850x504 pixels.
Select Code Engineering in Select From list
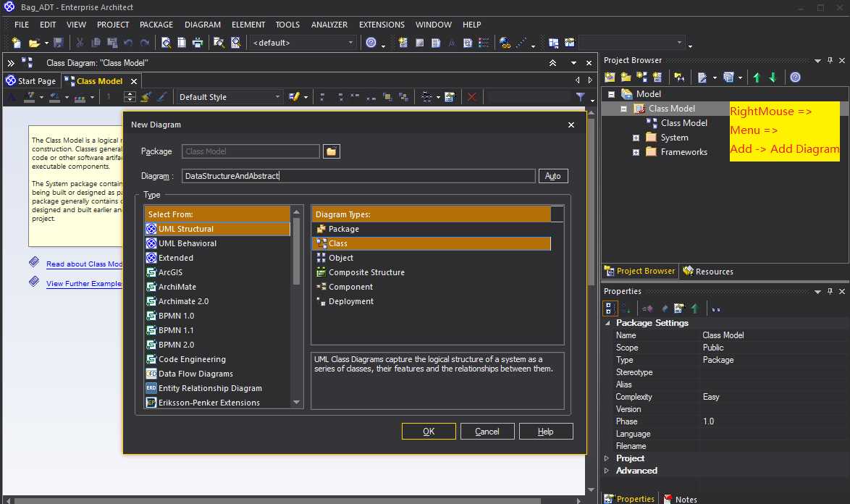(x=217, y=359)
